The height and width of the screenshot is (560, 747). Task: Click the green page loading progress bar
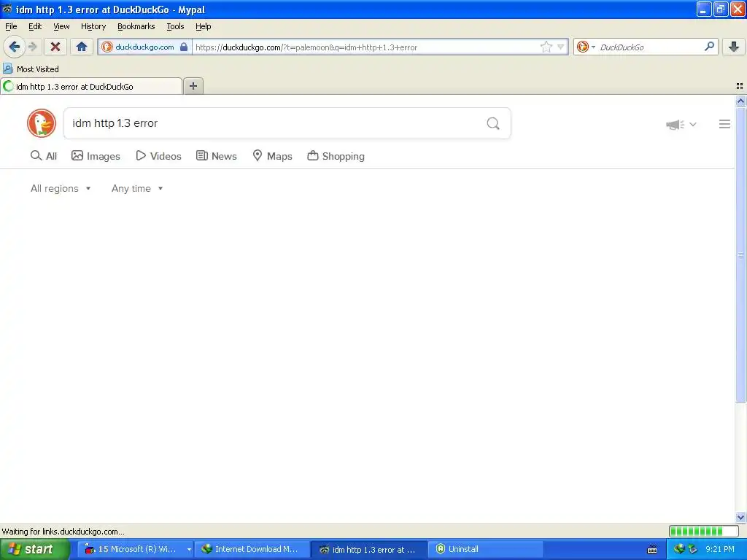(x=704, y=531)
